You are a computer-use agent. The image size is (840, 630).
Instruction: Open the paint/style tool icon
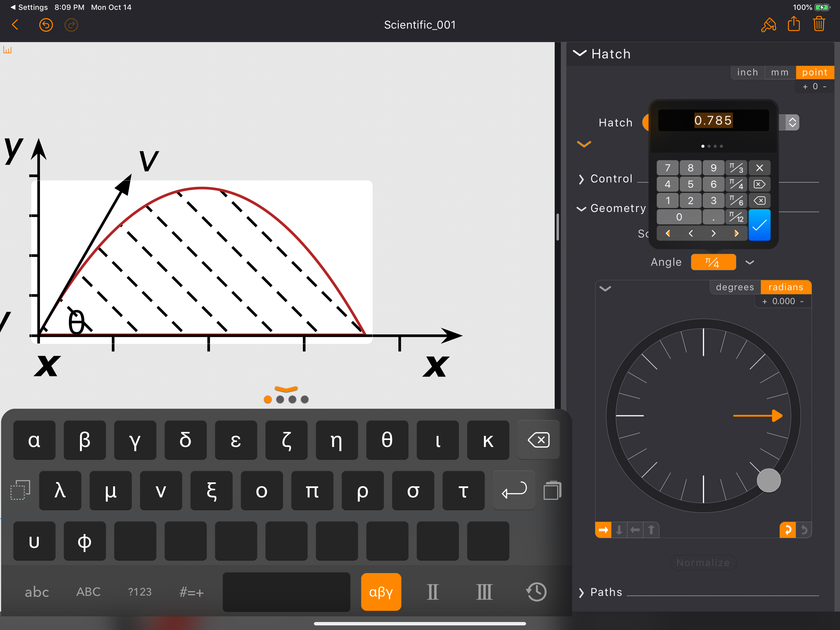[x=768, y=25]
